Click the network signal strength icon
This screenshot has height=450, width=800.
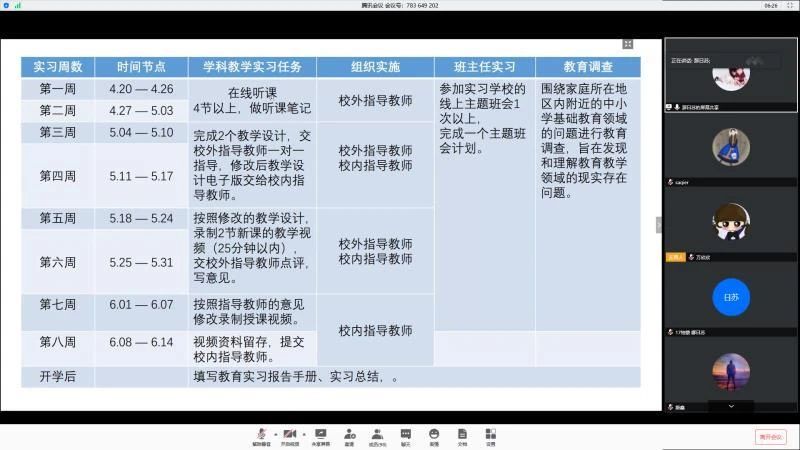[17, 5]
